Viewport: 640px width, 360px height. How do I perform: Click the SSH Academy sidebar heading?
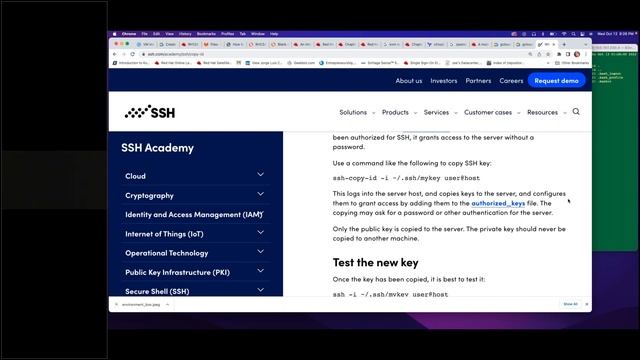(x=157, y=148)
